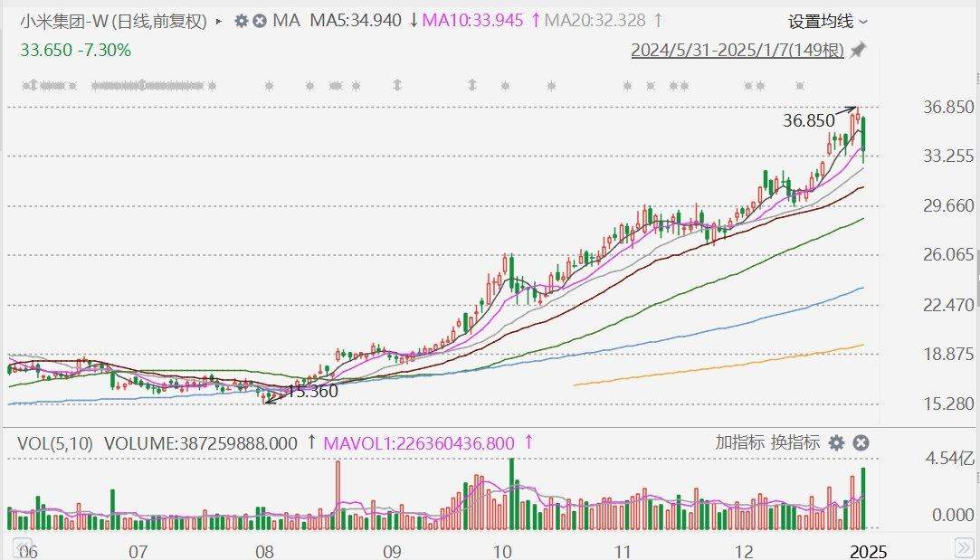The image size is (980, 560).
Task: Remove the MA indicator with its X icon
Action: [259, 20]
